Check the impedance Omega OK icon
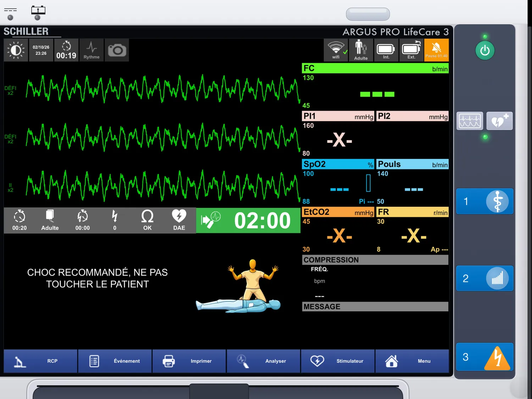Viewport: 532px width, 399px height. click(147, 220)
